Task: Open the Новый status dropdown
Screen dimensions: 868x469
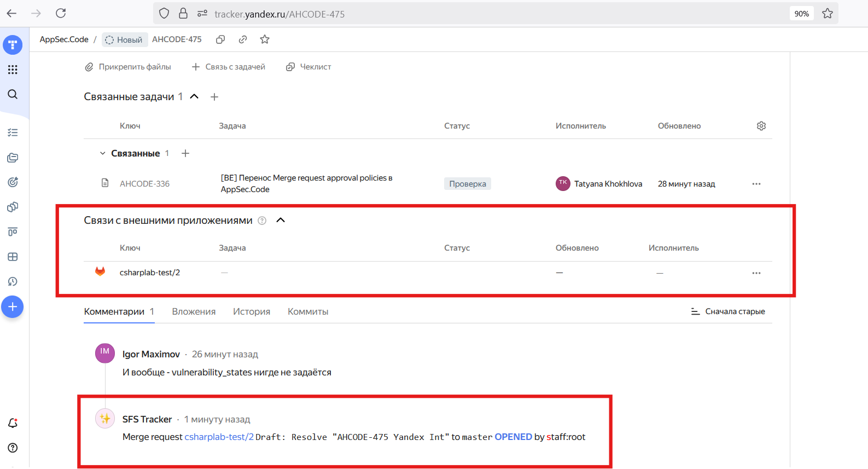Action: click(125, 40)
